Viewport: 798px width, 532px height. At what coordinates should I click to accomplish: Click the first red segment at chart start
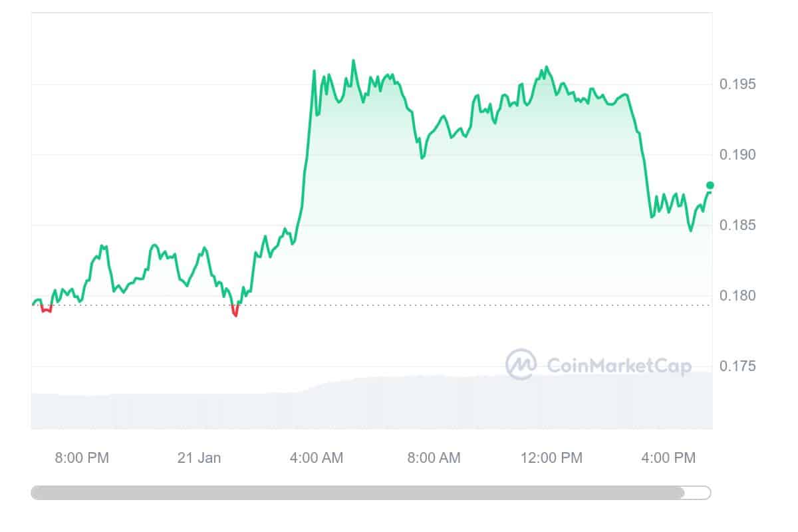[x=46, y=309]
